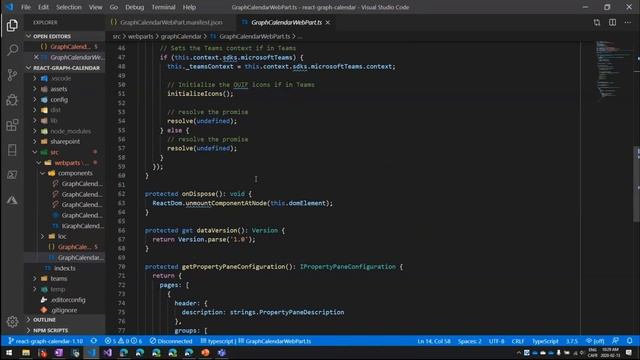Screen dimensions: 640x360
Task: Open the errors and warnings count in status bar
Action: [x=123, y=341]
